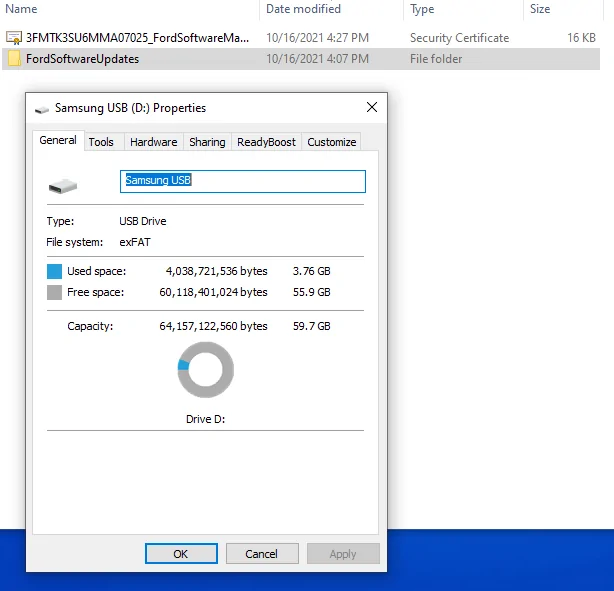Click the 59.7 GB capacity value

click(x=312, y=326)
